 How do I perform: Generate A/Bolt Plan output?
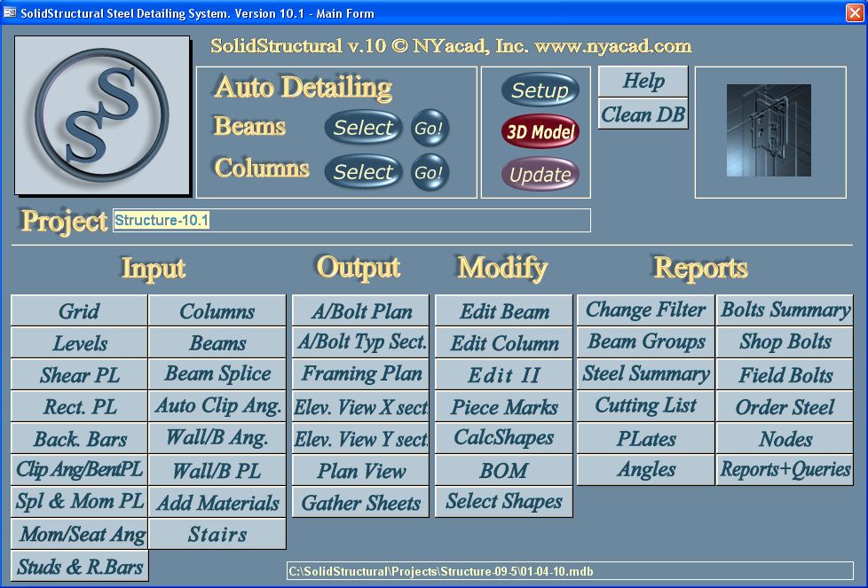click(x=360, y=311)
